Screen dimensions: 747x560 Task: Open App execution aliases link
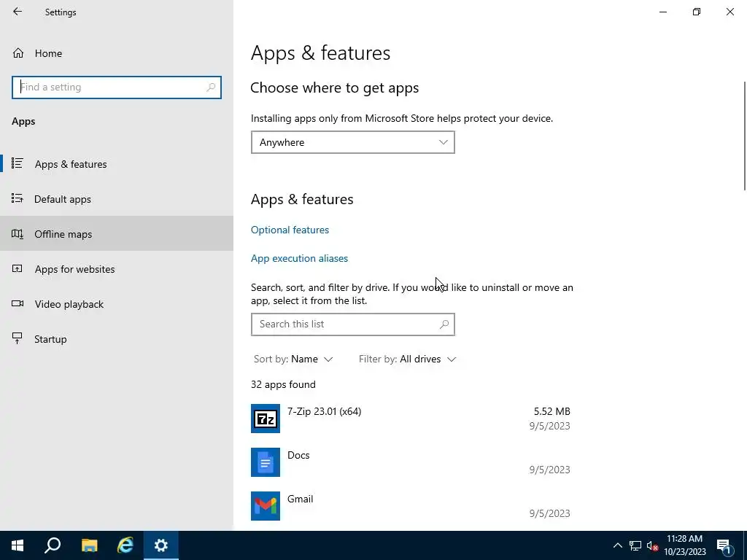pos(299,258)
